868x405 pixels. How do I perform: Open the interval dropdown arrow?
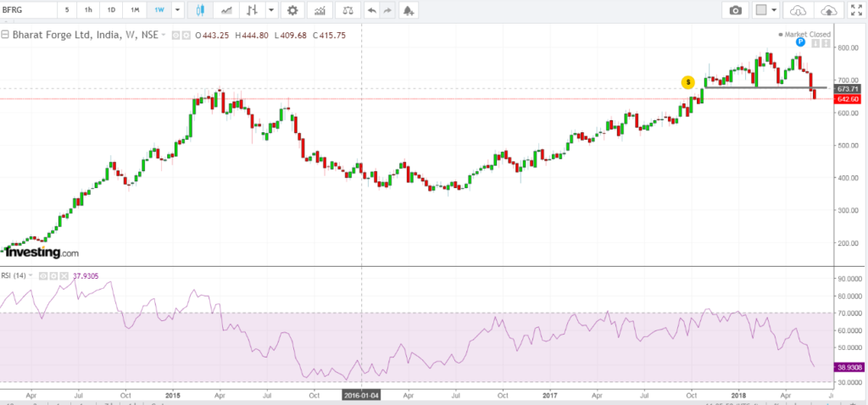coord(177,10)
